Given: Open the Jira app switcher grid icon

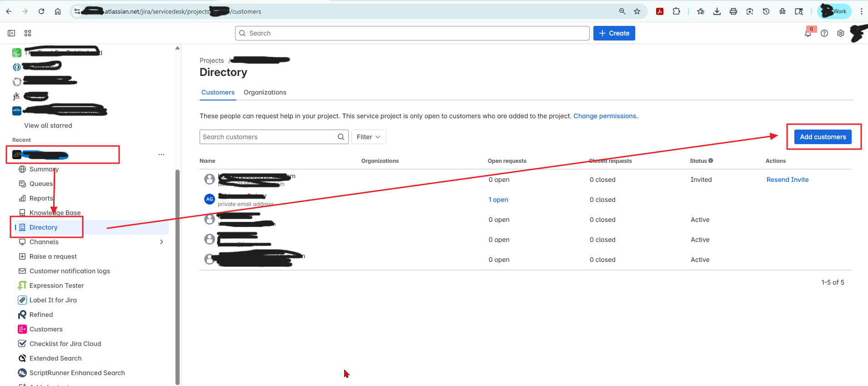Looking at the screenshot, I should coord(28,33).
